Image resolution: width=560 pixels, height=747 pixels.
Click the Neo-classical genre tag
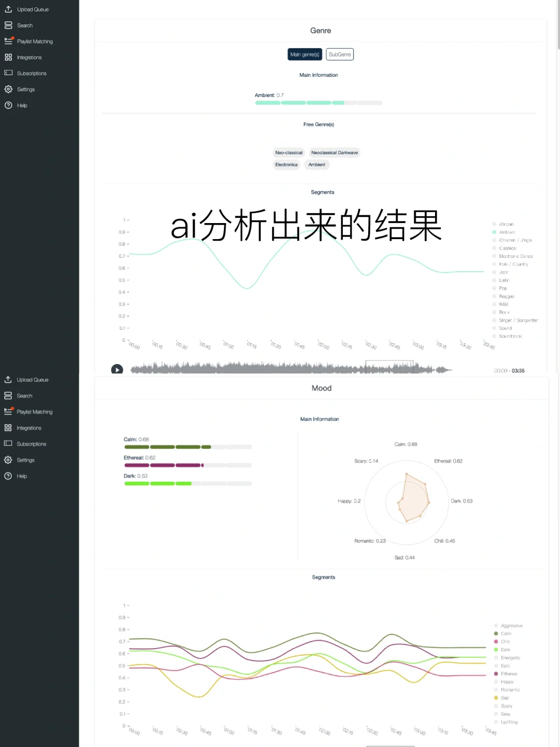coord(289,152)
